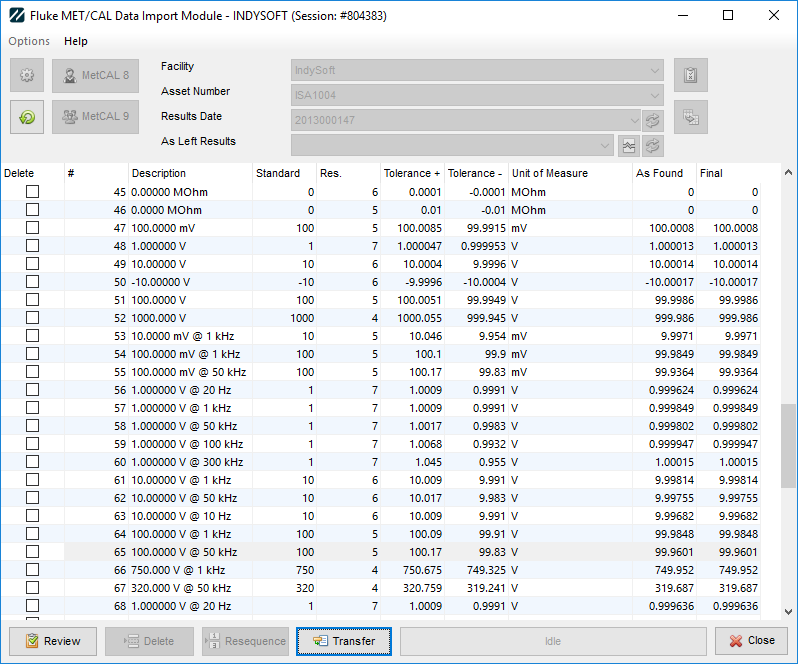
Task: Click the clipboard icon right of Facility
Action: pyautogui.click(x=690, y=75)
